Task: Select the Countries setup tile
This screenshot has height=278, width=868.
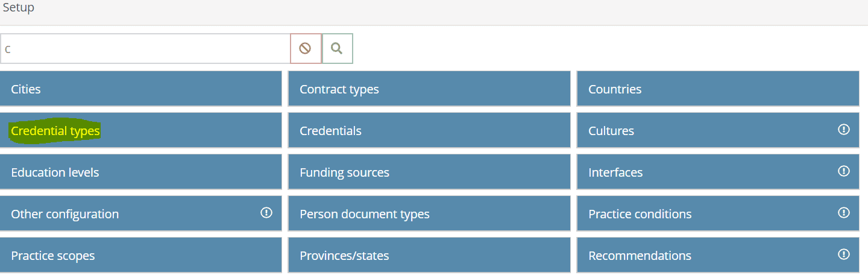Action: (x=718, y=89)
